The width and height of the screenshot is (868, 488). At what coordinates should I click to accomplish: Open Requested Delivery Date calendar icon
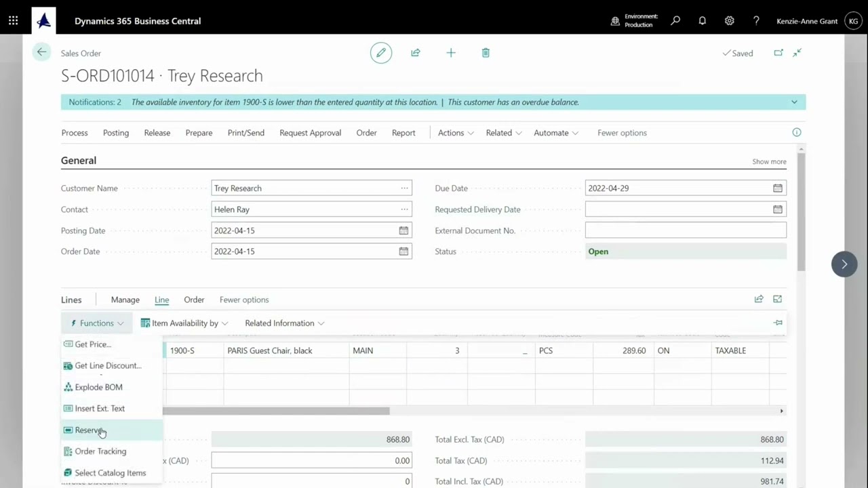(x=778, y=209)
